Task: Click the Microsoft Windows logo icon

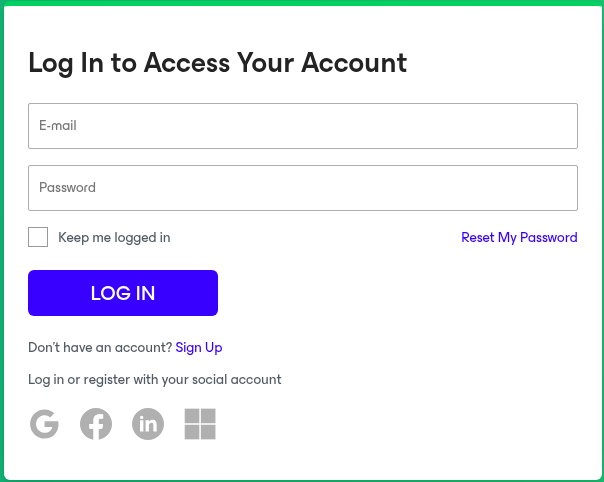Action: pos(200,424)
